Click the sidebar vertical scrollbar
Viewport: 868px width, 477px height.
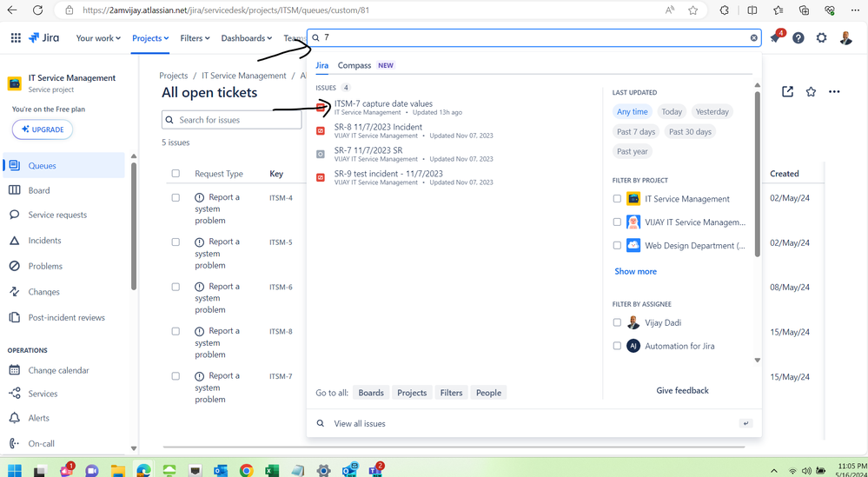pos(134,226)
